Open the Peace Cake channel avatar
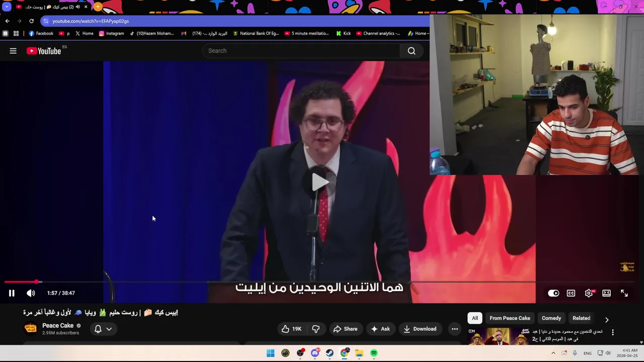This screenshot has height=362, width=644. (31, 328)
